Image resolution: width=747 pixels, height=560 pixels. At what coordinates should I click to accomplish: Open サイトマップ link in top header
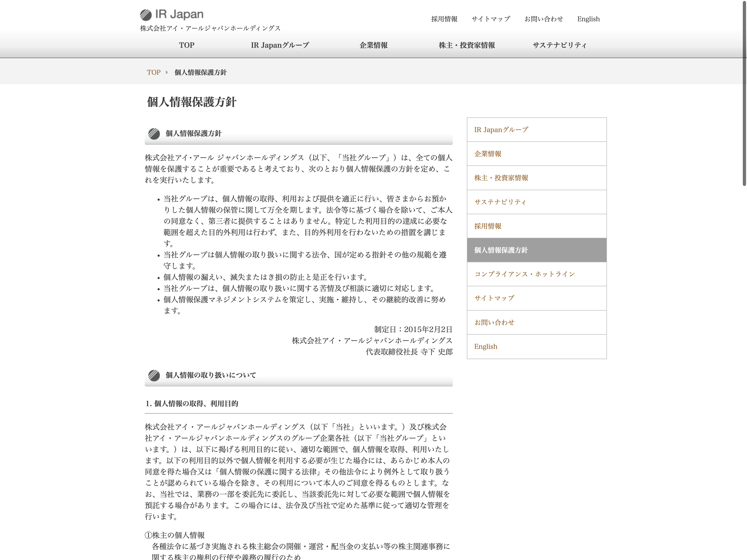point(491,19)
